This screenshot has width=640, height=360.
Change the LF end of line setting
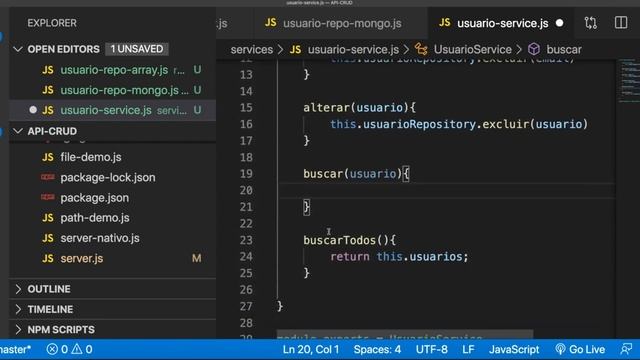click(468, 349)
